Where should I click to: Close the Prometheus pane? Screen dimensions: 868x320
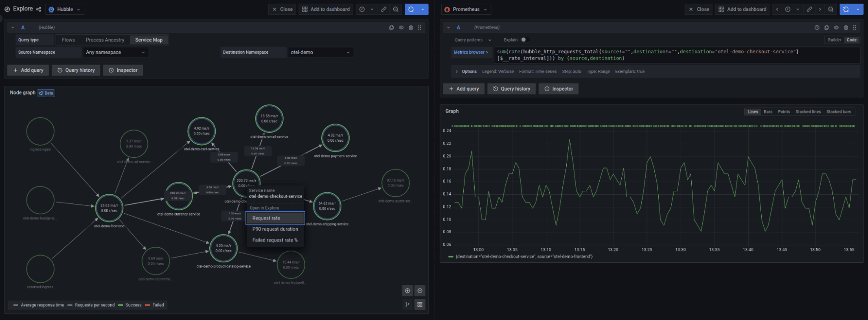(x=699, y=9)
